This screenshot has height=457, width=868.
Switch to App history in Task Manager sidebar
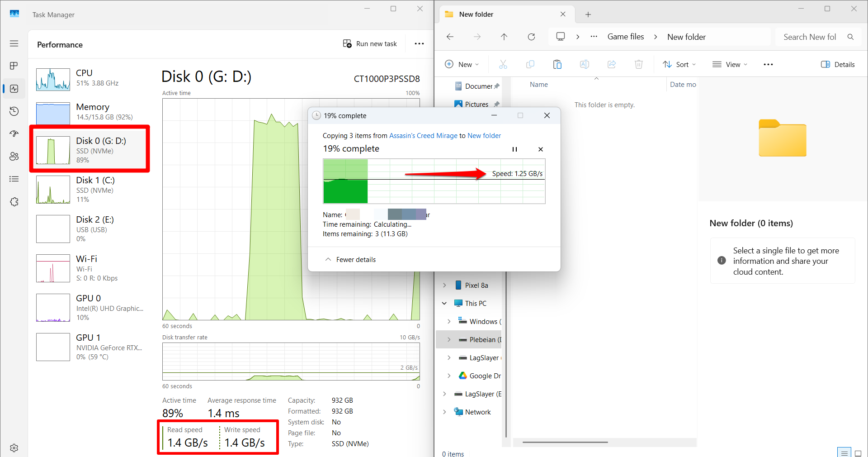(14, 111)
